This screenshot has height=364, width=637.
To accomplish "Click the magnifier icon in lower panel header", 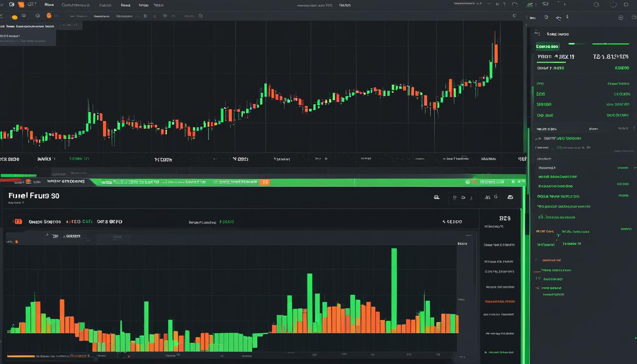I will pos(437,197).
